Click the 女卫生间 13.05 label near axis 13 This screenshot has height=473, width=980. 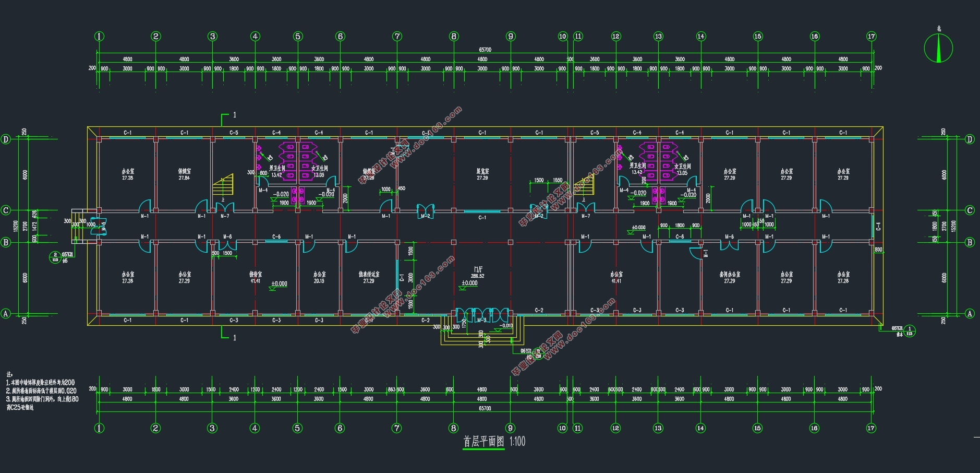click(682, 170)
